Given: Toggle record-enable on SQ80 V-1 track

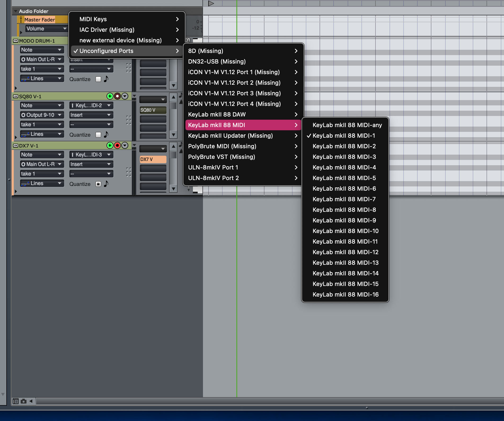Looking at the screenshot, I should coord(117,96).
